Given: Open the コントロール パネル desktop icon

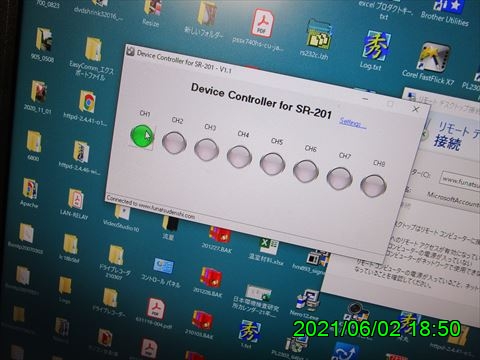Looking at the screenshot, I should pos(162,273).
